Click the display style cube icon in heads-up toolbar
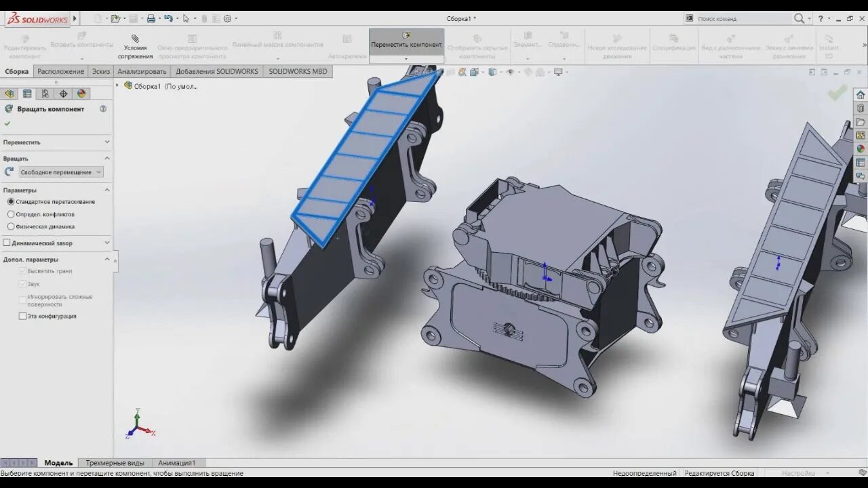Screen dimensions: 868x488 tap(492, 72)
